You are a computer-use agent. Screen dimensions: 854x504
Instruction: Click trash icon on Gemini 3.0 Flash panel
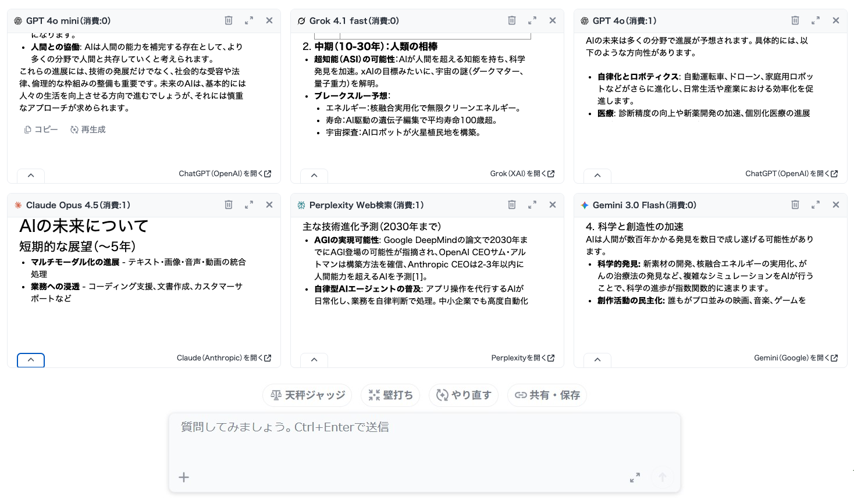pyautogui.click(x=795, y=205)
